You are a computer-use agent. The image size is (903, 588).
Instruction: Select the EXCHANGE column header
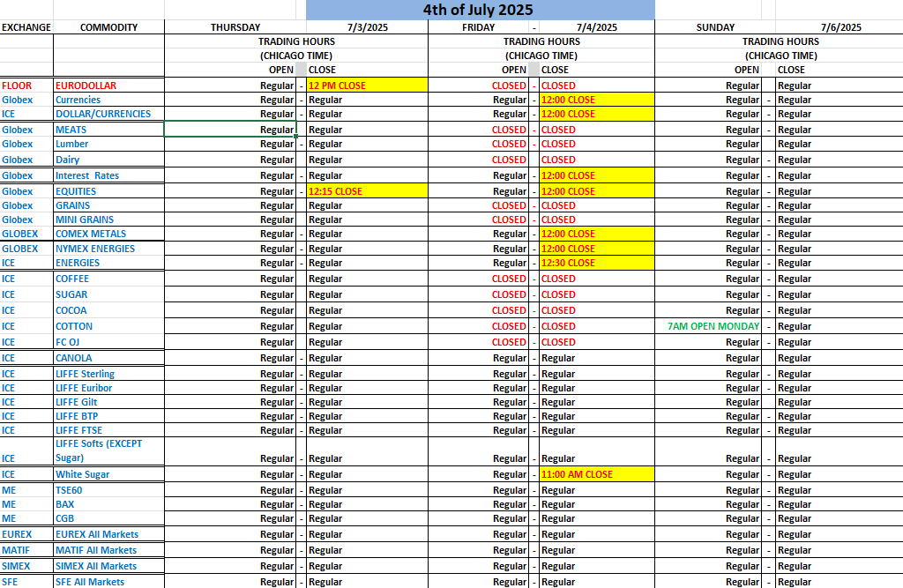click(x=26, y=27)
